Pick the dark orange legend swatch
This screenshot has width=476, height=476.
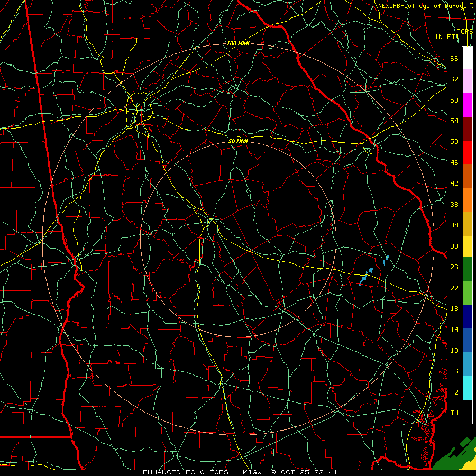click(x=467, y=176)
